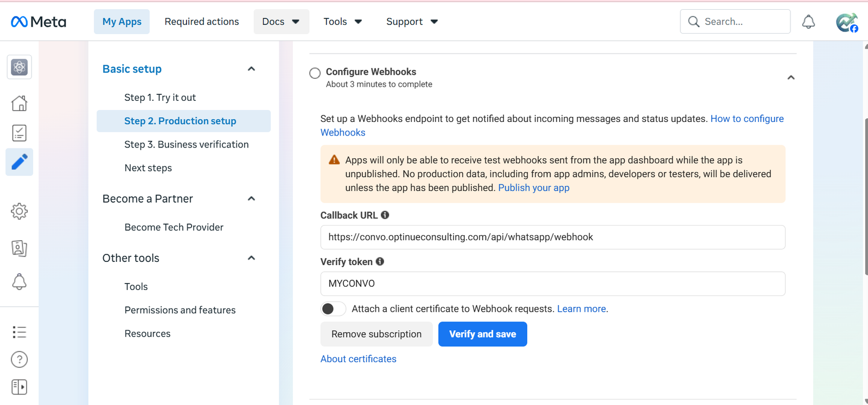Select the Configure Webhooks radio circle

(x=315, y=73)
